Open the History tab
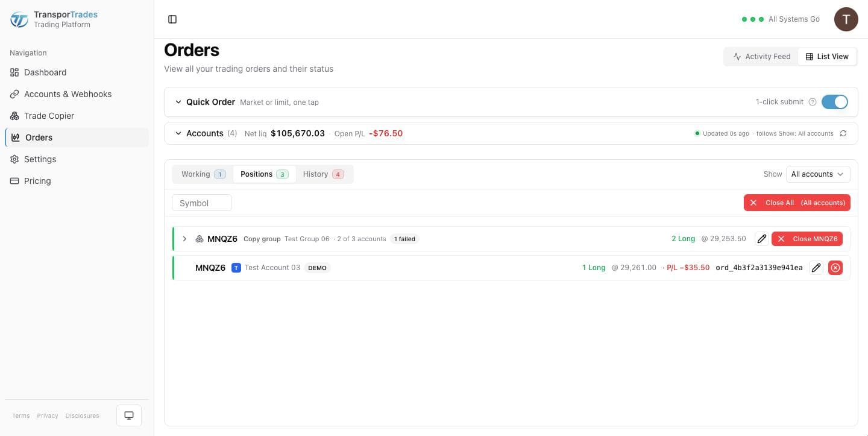868x436 pixels. pyautogui.click(x=323, y=174)
